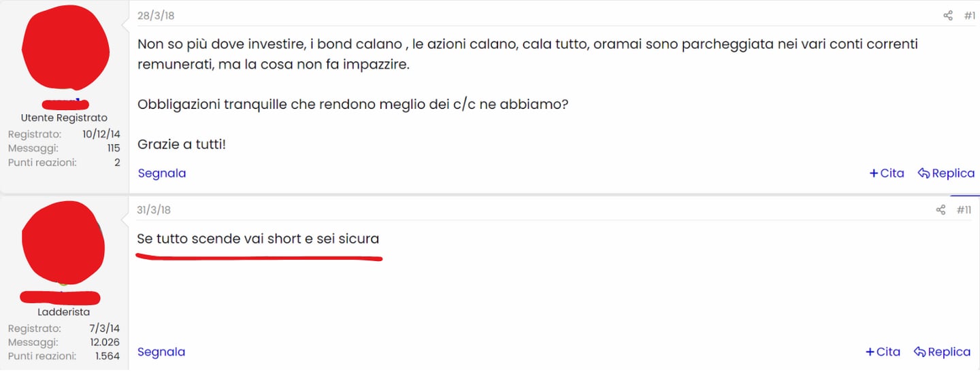Open the first poster's red avatar
This screenshot has width=980, height=378.
pyautogui.click(x=65, y=48)
